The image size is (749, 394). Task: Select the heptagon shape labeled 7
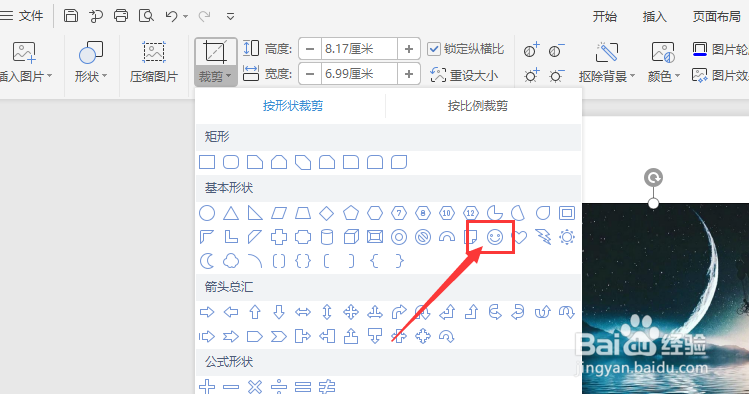pyautogui.click(x=399, y=213)
